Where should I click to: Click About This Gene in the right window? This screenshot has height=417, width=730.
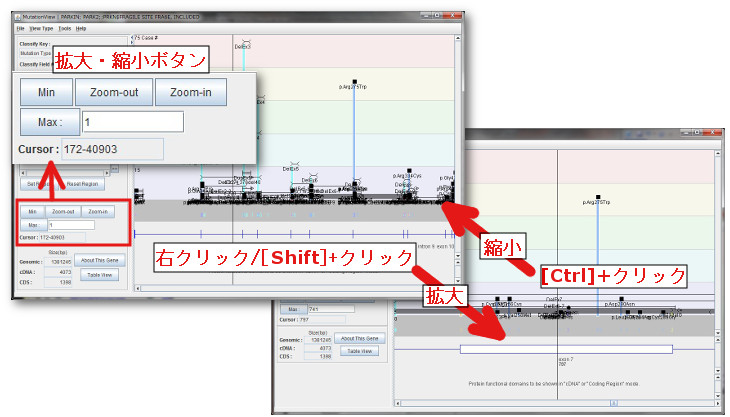362,338
